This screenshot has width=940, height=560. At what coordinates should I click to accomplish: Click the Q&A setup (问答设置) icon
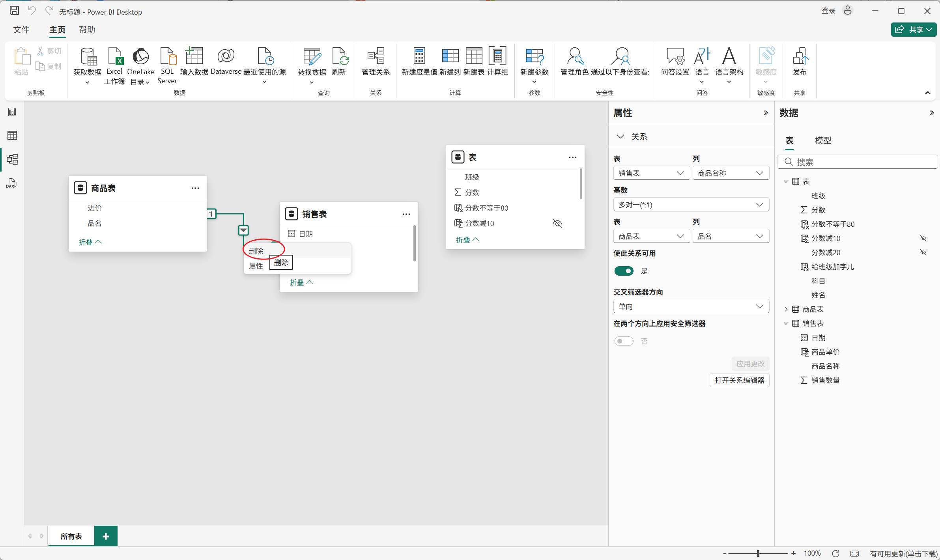pos(675,57)
